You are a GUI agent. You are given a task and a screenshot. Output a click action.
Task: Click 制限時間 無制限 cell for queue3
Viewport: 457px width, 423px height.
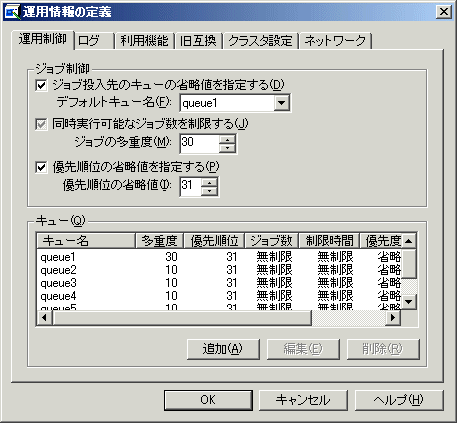point(335,283)
